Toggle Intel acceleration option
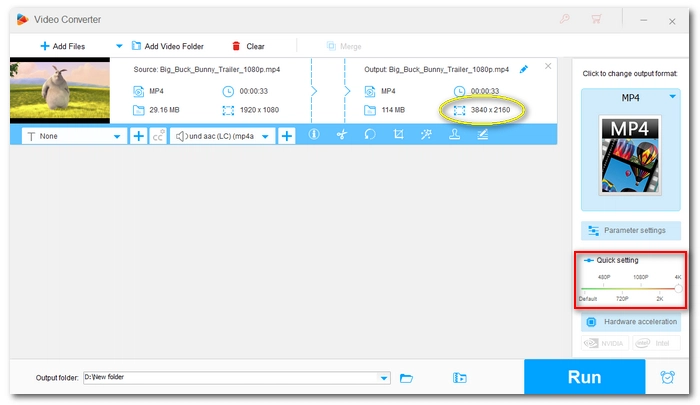Viewport: 700px width, 405px height. point(656,343)
